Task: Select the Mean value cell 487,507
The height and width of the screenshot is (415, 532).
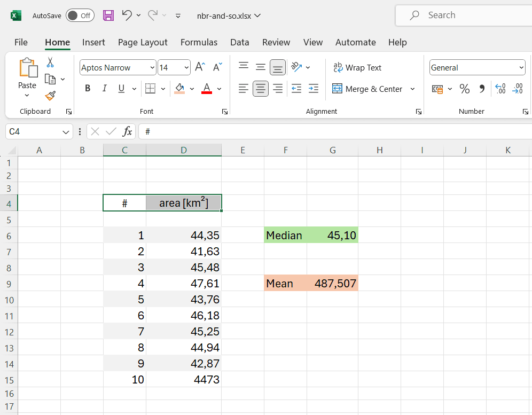Action: [333, 284]
